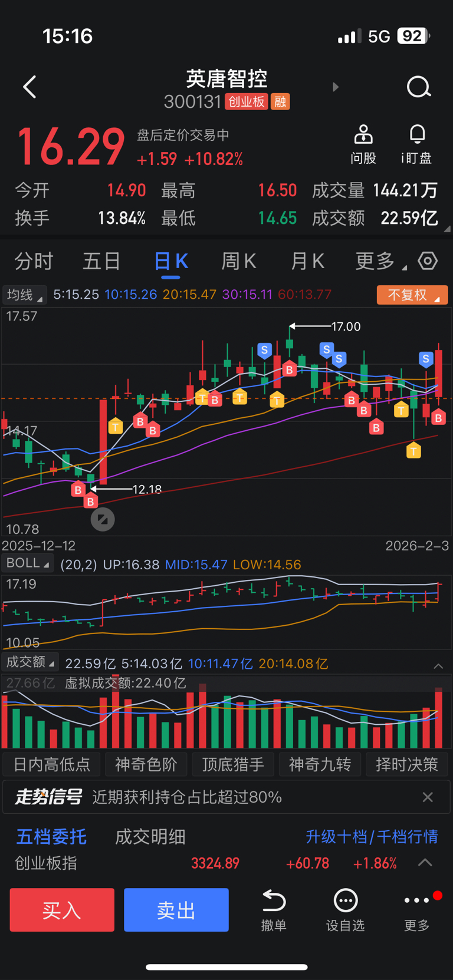The height and width of the screenshot is (980, 453).
Task: Tap the blue S marker near 17.00 high
Action: click(264, 350)
